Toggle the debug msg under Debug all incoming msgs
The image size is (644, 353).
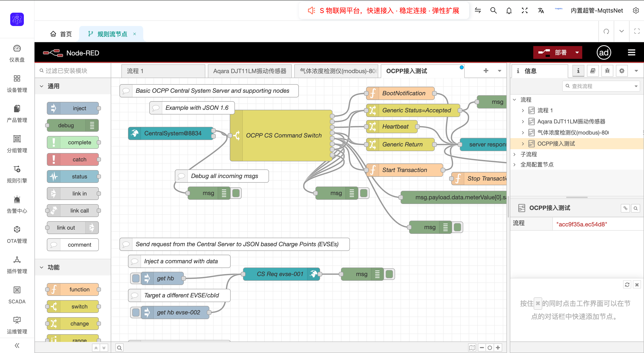[236, 193]
